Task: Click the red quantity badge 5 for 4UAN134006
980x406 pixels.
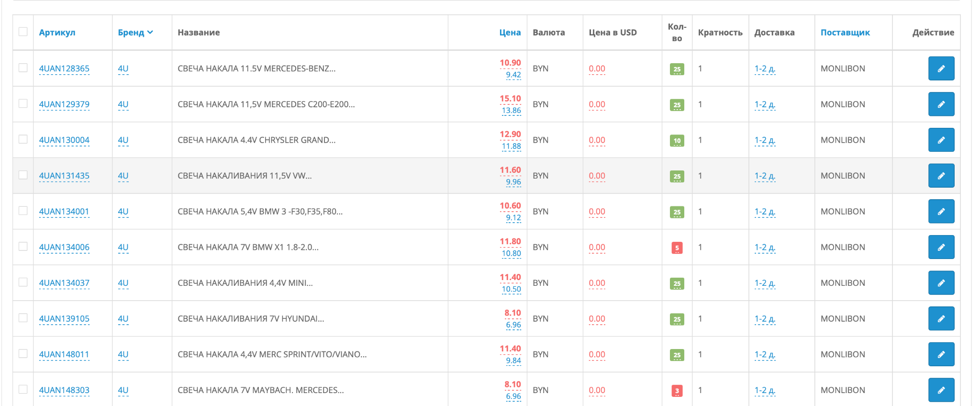Action: [677, 248]
